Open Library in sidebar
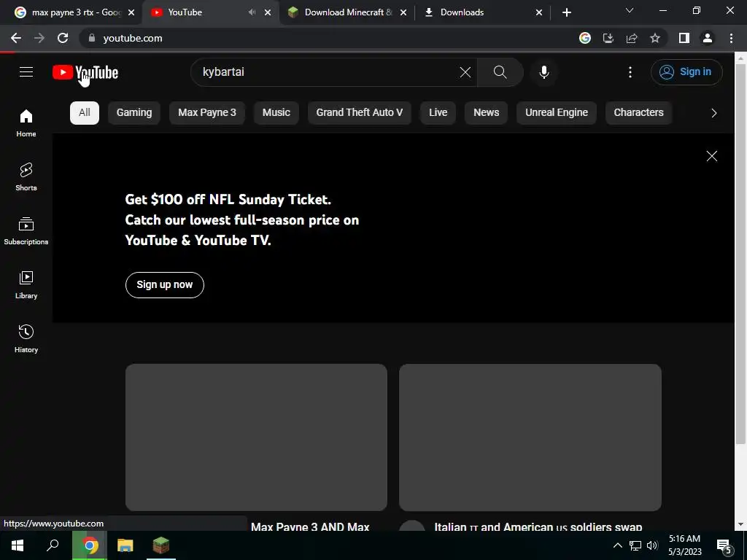The width and height of the screenshot is (747, 560). [26, 285]
